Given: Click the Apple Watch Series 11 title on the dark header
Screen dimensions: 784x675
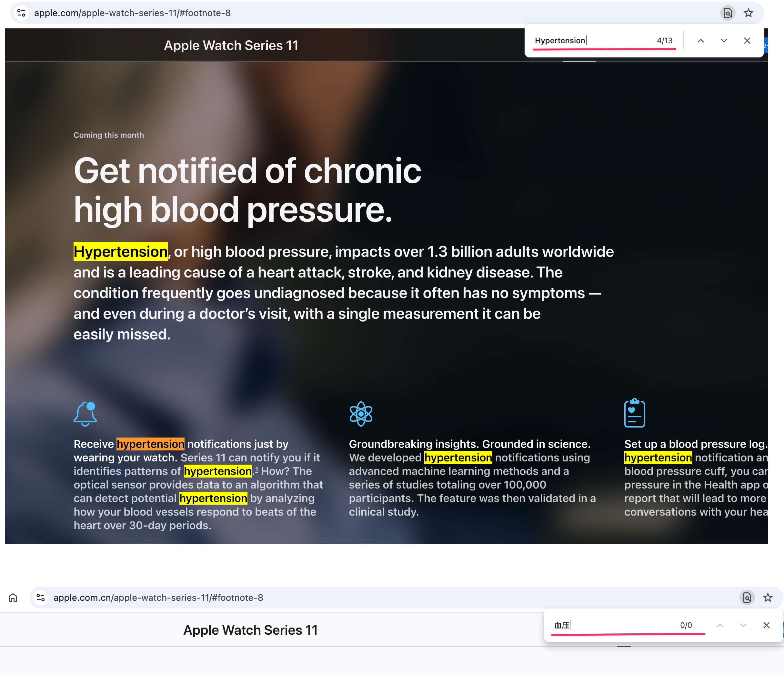Looking at the screenshot, I should tap(231, 45).
